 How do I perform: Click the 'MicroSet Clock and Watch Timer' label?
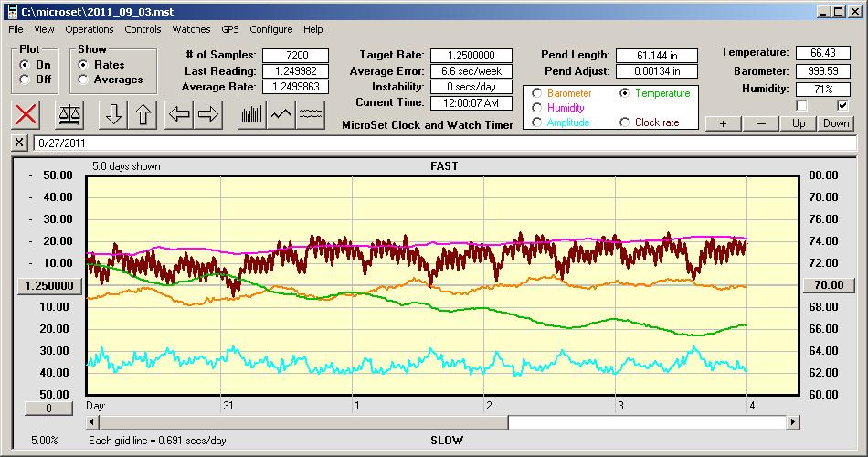428,125
